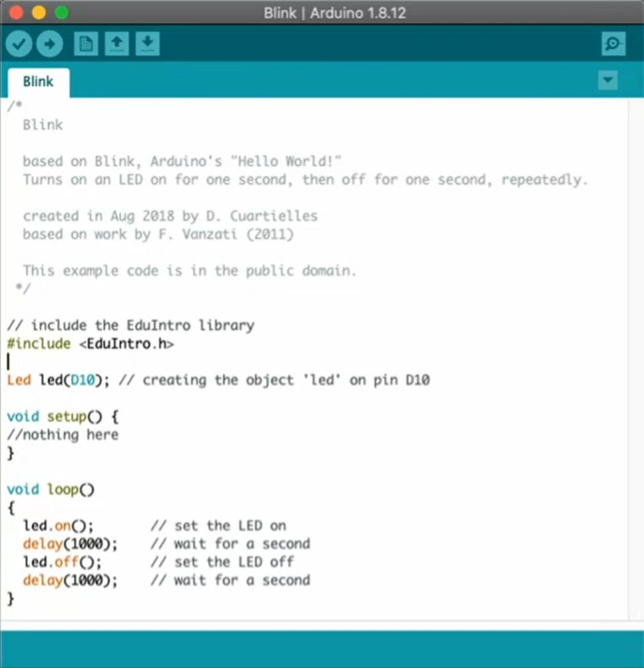Place cursor on led.on(); statement

pos(58,526)
